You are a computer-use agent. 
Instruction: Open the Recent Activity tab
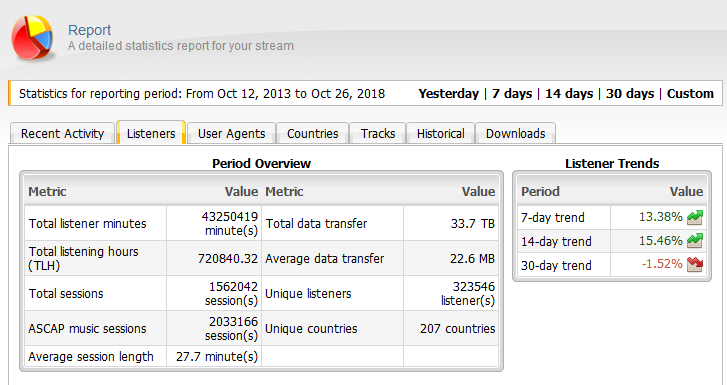coord(63,134)
